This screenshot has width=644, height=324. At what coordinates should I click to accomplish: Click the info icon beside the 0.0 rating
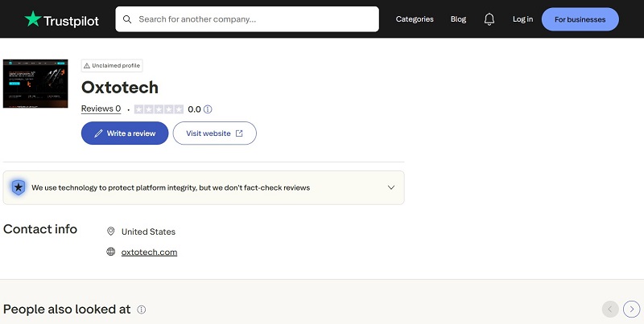click(208, 109)
